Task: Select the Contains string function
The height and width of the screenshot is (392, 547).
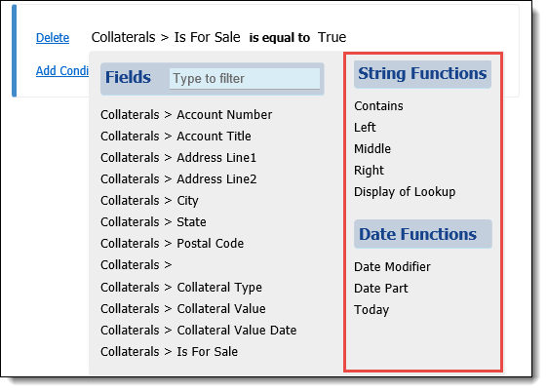Action: pyautogui.click(x=378, y=106)
